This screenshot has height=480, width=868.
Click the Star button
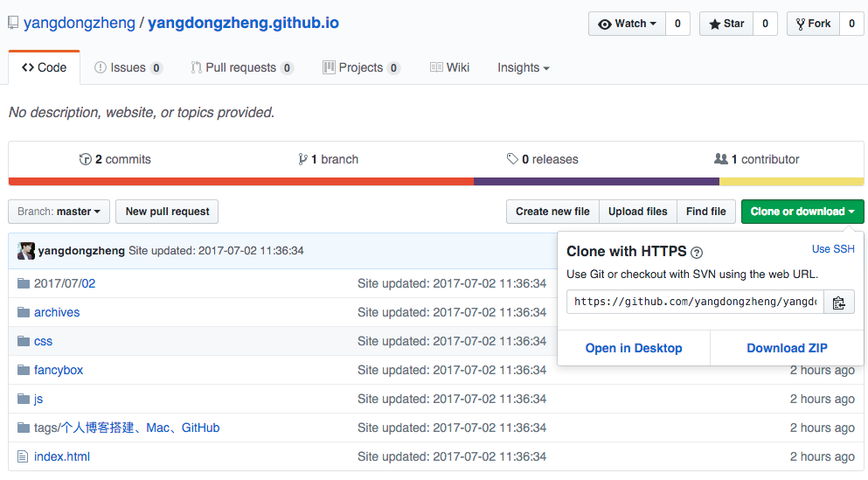click(x=726, y=24)
